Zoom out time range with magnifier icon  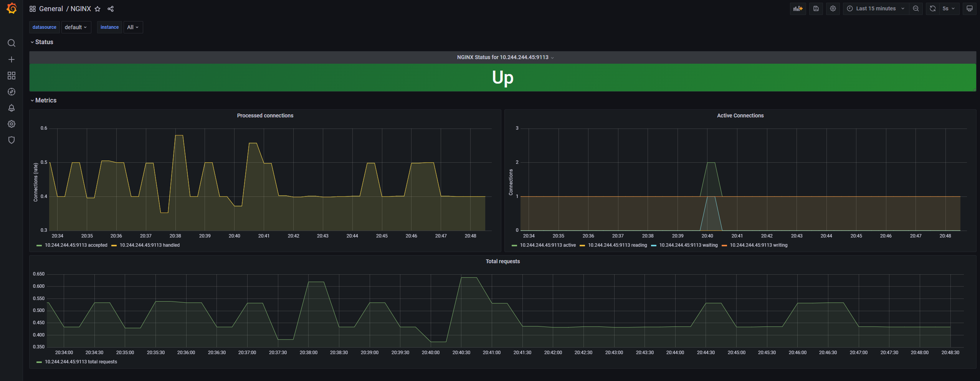tap(916, 8)
